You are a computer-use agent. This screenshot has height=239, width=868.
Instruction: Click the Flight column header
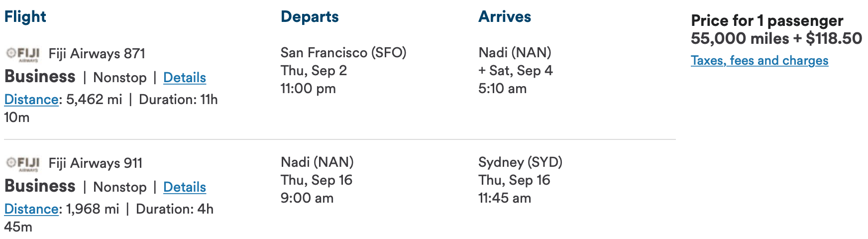click(25, 17)
